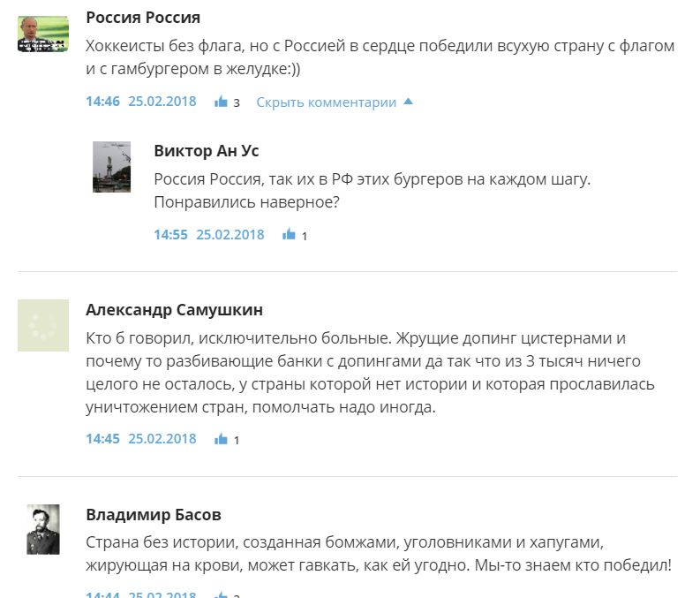This screenshot has height=598, width=700.
Task: Open the profile name Россия Россия
Action: pos(143,18)
